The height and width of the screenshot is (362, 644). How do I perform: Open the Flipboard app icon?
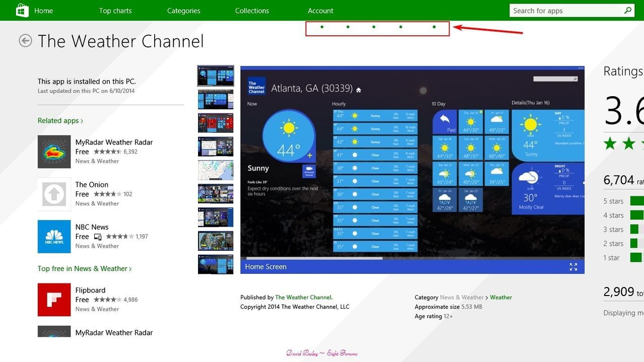click(54, 300)
